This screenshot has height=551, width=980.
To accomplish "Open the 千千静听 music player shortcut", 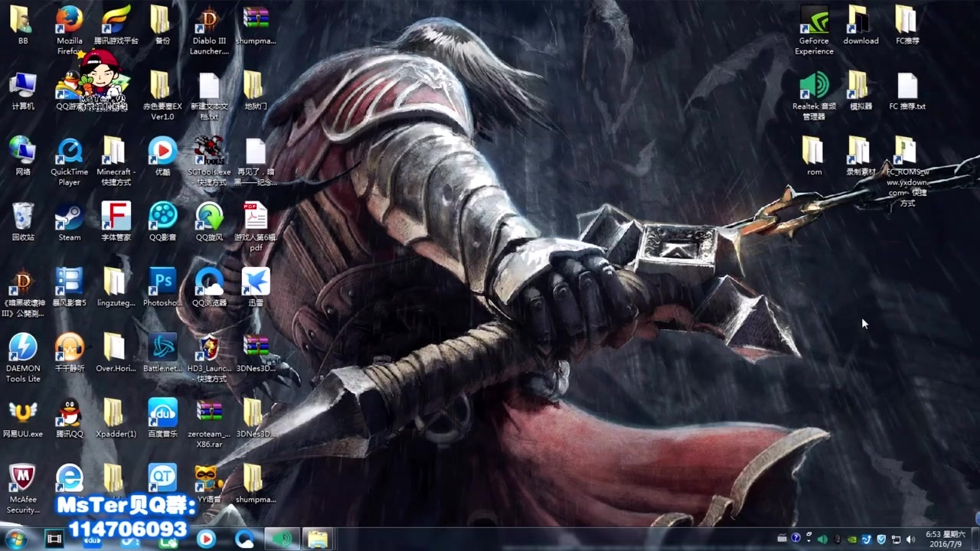I will [x=69, y=353].
